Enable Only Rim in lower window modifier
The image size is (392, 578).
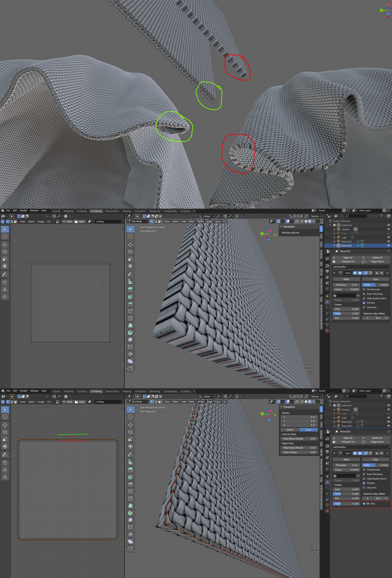pyautogui.click(x=364, y=488)
